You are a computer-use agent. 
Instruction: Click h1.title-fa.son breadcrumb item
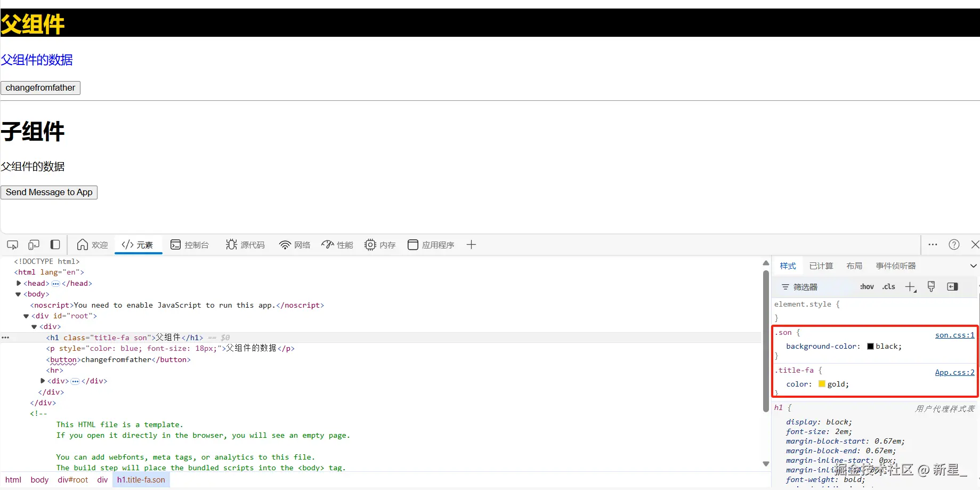[x=141, y=480]
